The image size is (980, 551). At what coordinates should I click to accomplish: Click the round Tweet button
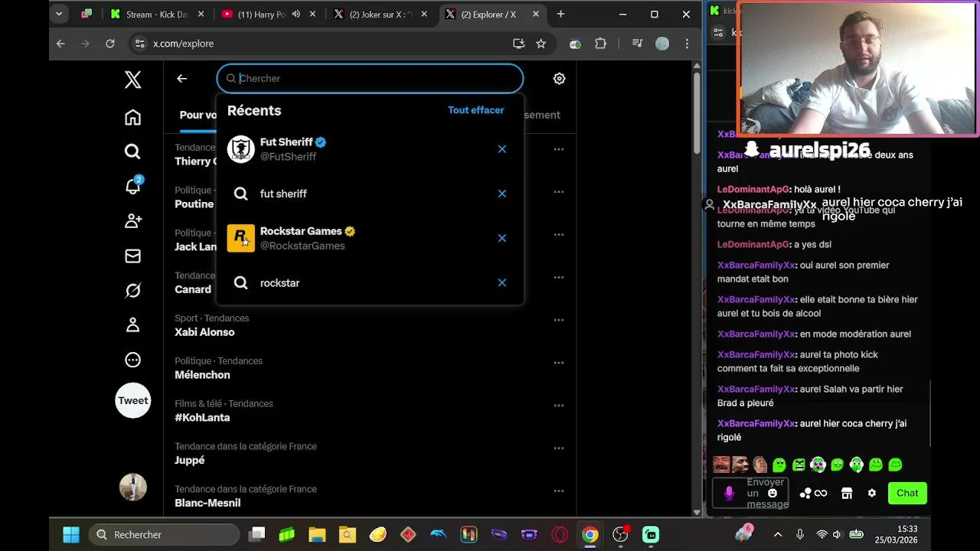133,400
